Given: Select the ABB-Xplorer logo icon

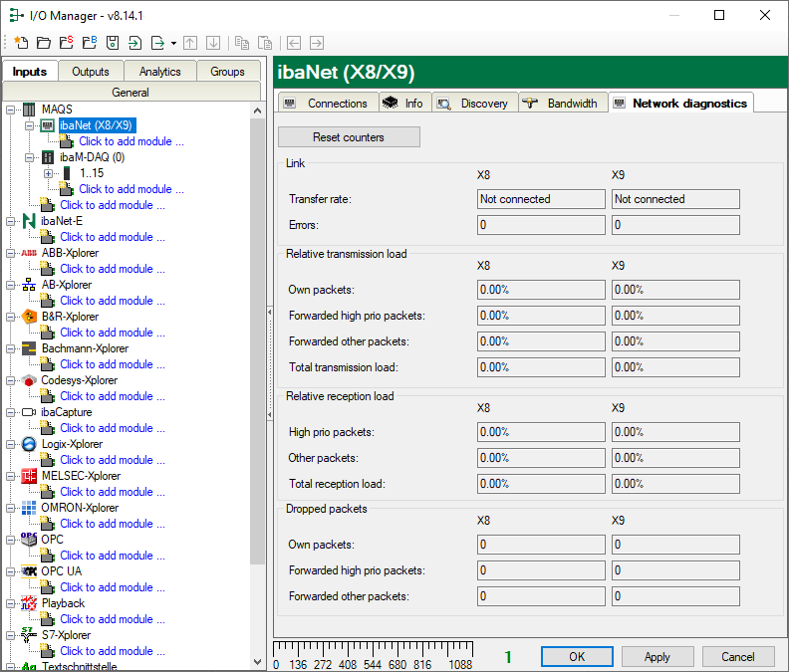Looking at the screenshot, I should point(29,253).
